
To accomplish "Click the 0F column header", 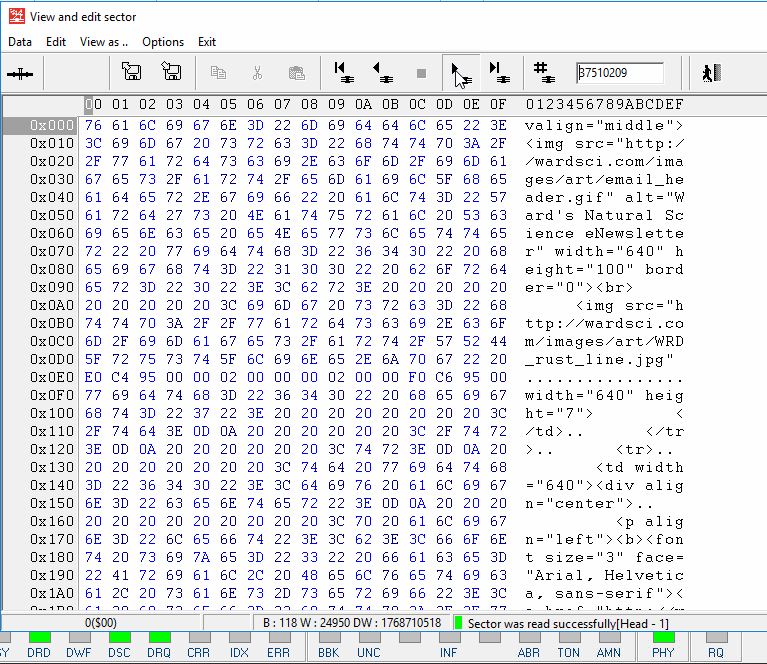I will pos(498,104).
